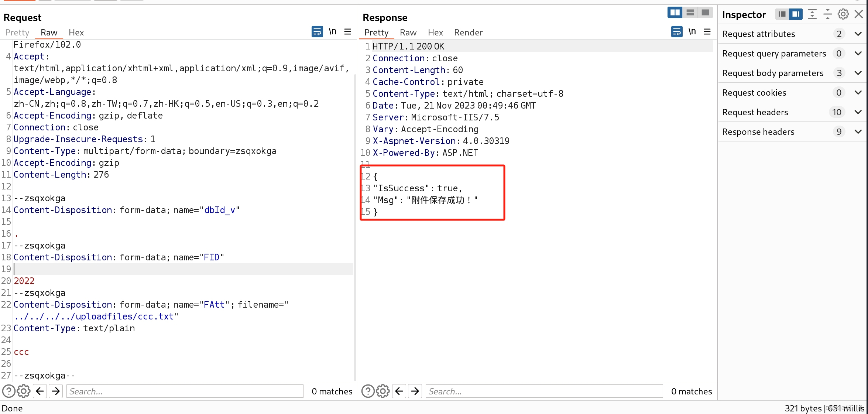Screen dimensions: 868x414
Task: Open Request search settings gear
Action: (24, 391)
